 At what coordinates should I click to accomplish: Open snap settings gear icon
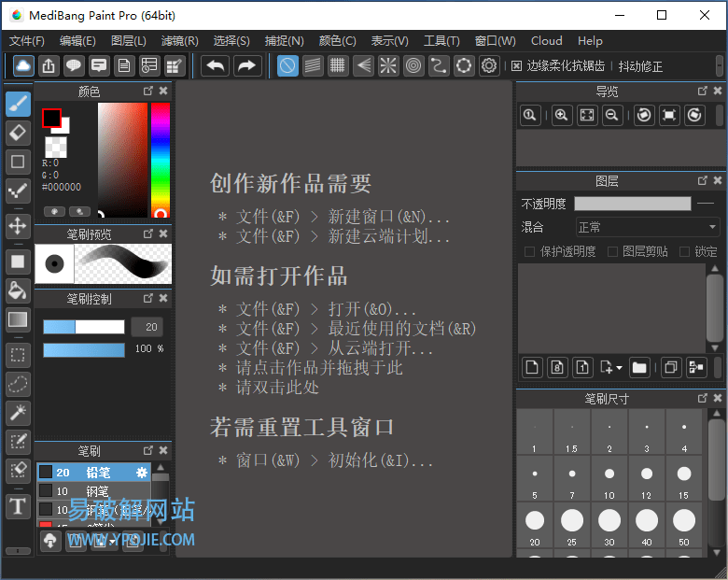(489, 65)
